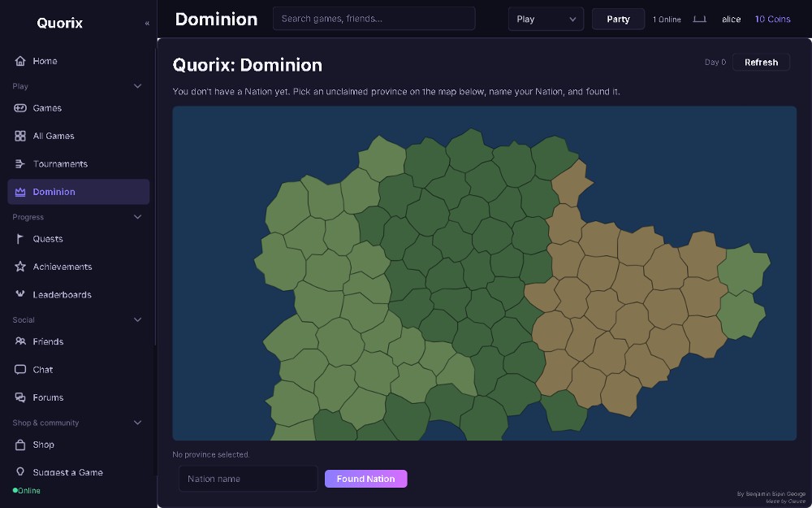This screenshot has height=508, width=812.
Task: Go to Games in sidebar
Action: [x=79, y=108]
